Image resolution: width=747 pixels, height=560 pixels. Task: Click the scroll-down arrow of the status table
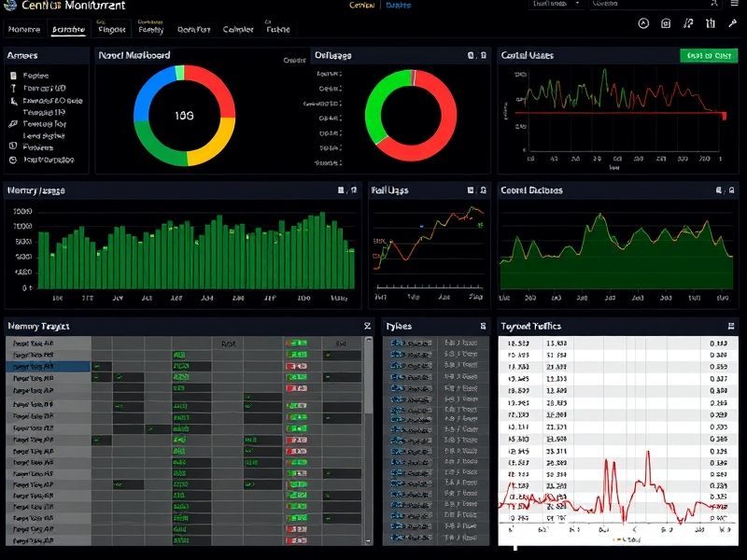tap(369, 541)
